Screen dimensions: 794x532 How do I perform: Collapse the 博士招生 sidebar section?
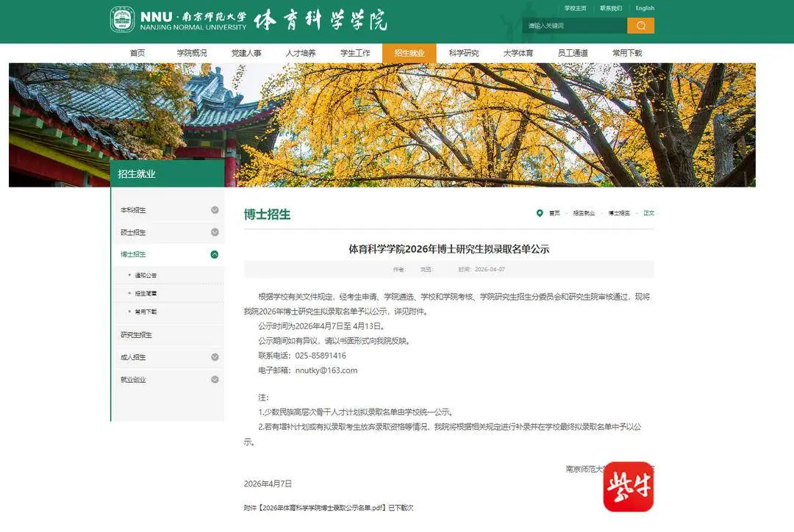pyautogui.click(x=214, y=254)
